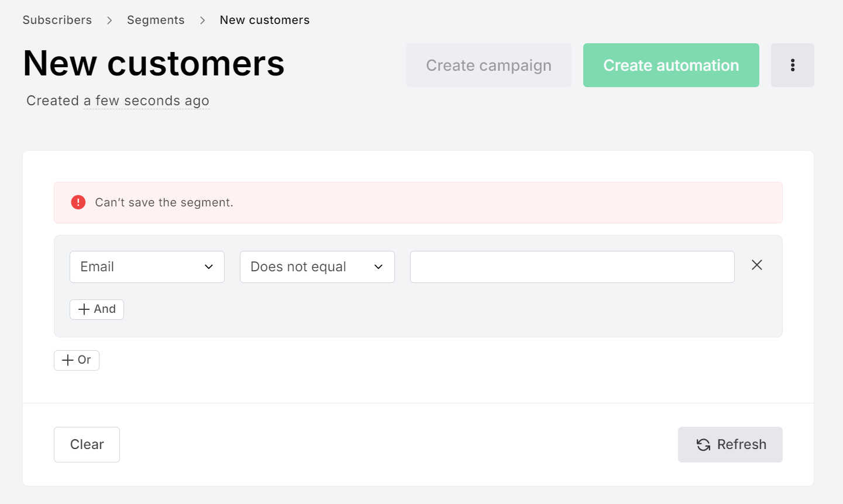Click the plus icon on the And button
Screen dimensions: 843x504
click(x=84, y=309)
